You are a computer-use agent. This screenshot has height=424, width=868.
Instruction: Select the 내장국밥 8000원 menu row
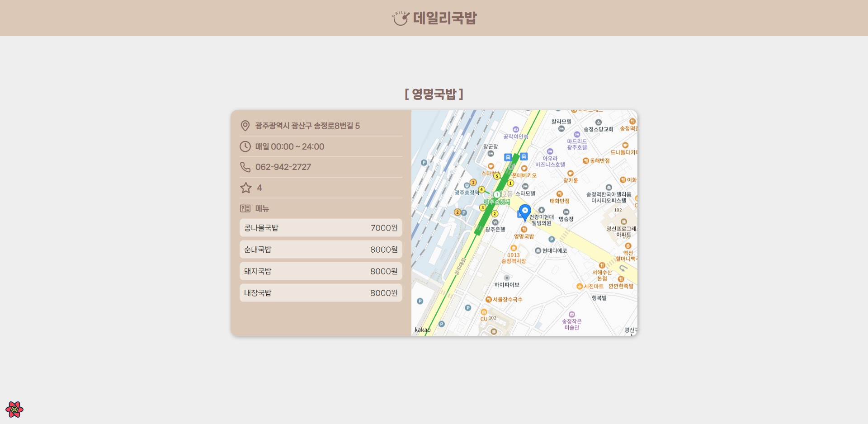(321, 293)
